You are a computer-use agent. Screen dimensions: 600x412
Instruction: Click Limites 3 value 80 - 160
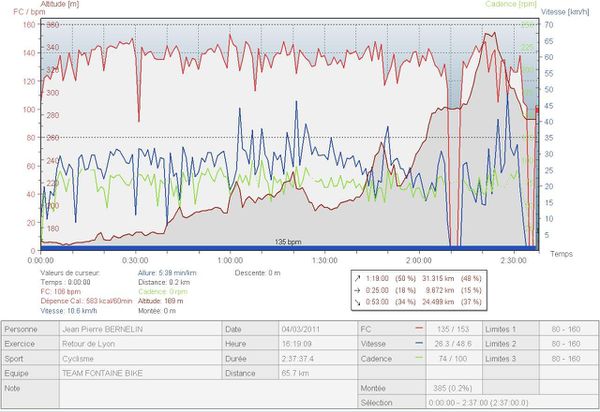click(566, 358)
